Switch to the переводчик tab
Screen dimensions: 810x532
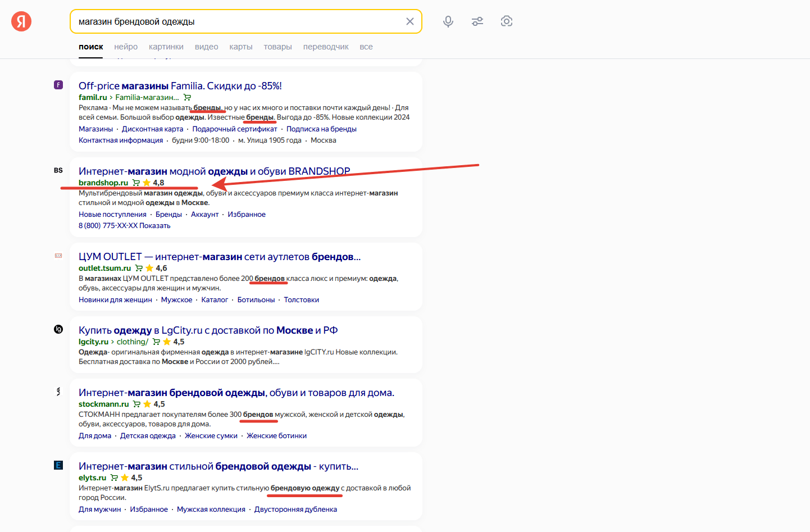coord(326,47)
